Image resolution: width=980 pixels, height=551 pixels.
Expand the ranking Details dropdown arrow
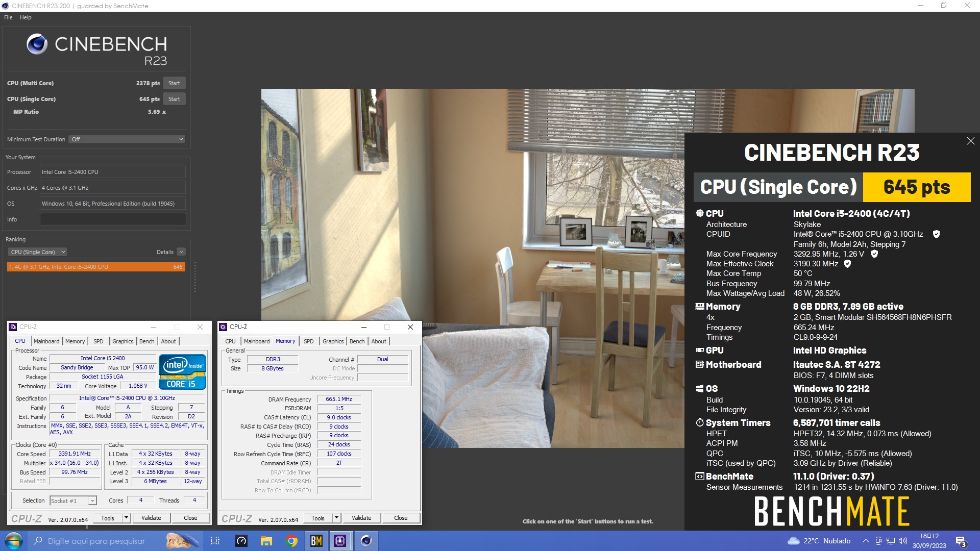(x=181, y=252)
